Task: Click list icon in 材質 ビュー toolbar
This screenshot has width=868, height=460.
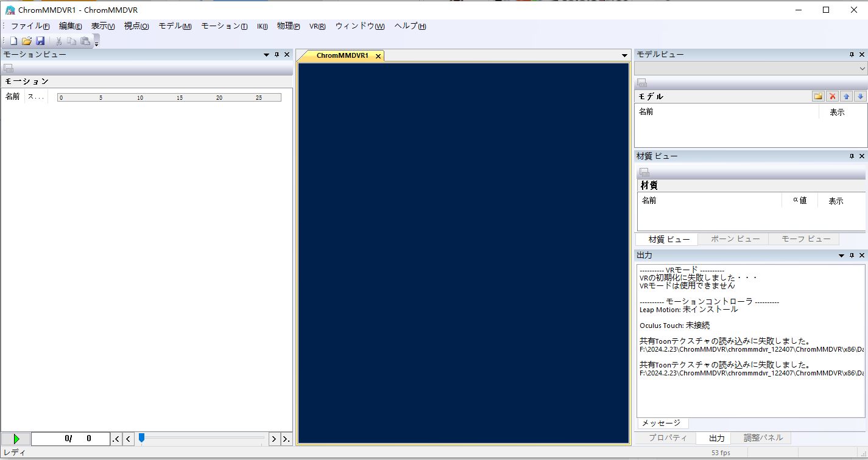Action: click(644, 172)
